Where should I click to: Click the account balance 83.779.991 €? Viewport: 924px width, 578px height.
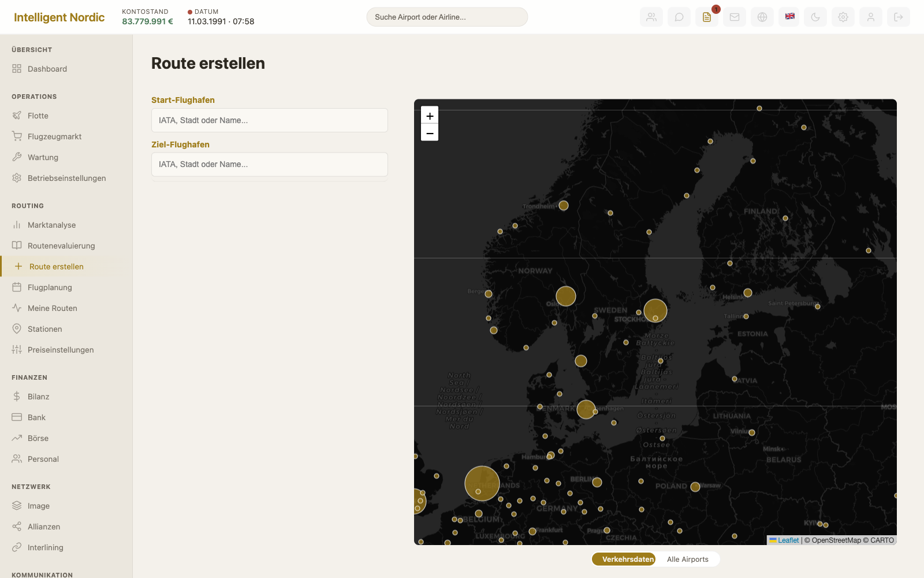pos(147,21)
